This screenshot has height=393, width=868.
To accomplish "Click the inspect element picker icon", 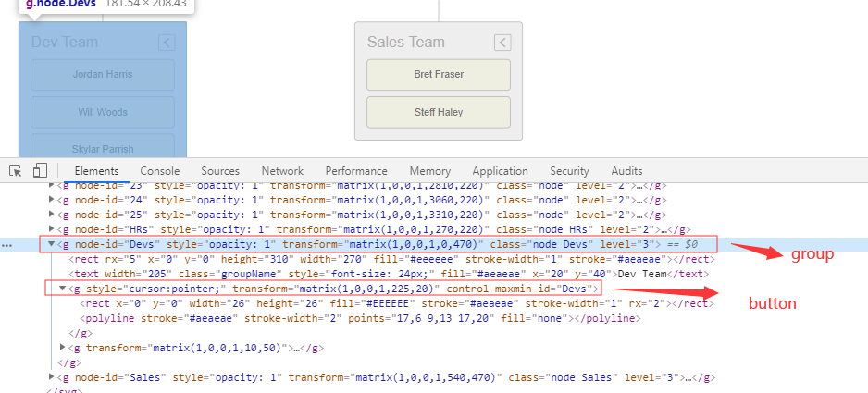I will 16,170.
